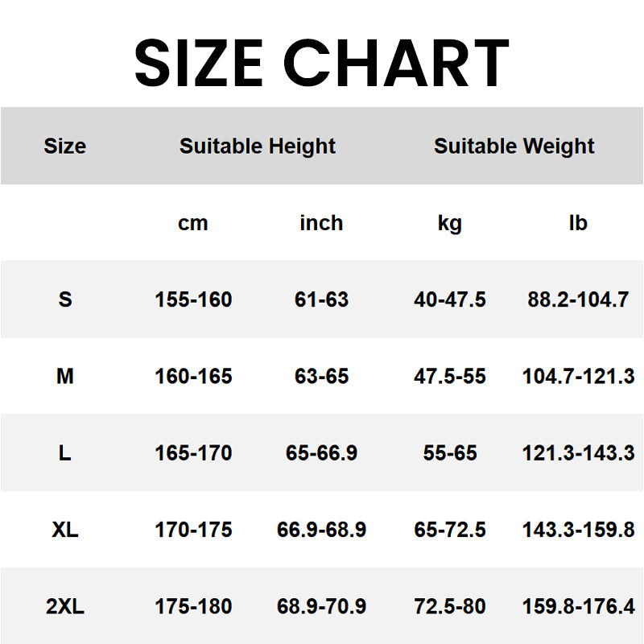Click the Suitable Weight header
This screenshot has width=644, height=644.
(x=514, y=147)
